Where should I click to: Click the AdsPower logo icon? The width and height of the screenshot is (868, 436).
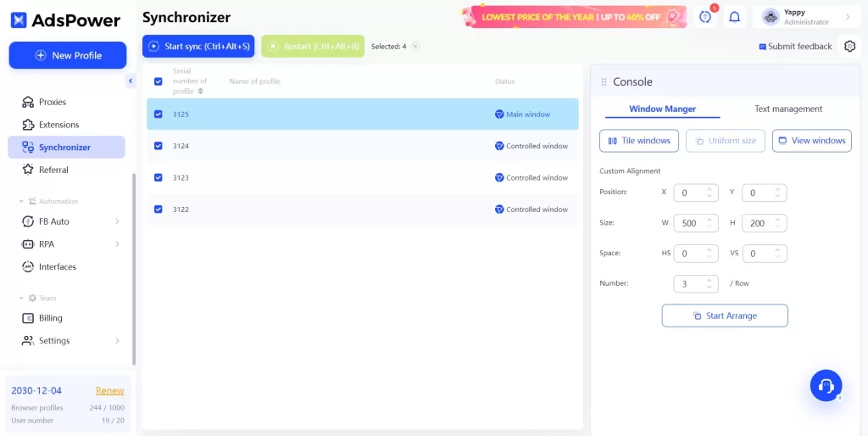[x=19, y=20]
